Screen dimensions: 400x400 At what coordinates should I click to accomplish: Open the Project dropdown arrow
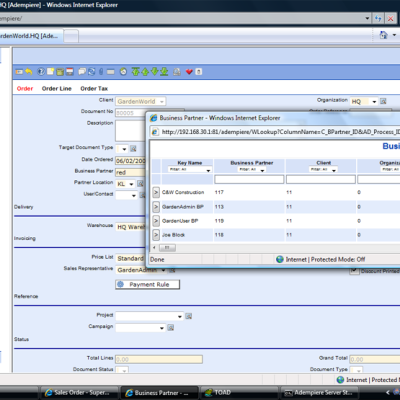[x=180, y=316]
